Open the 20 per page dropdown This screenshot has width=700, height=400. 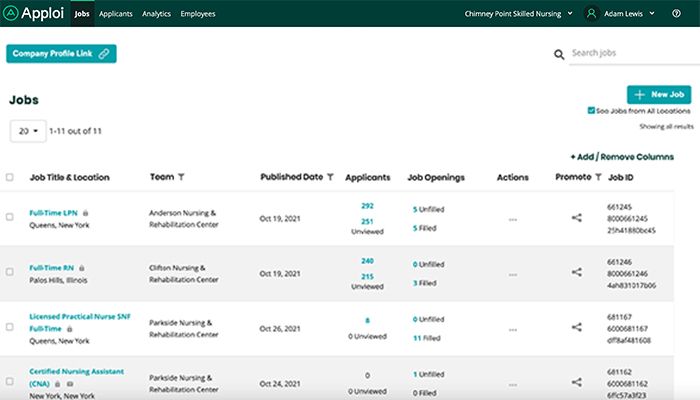click(x=27, y=131)
